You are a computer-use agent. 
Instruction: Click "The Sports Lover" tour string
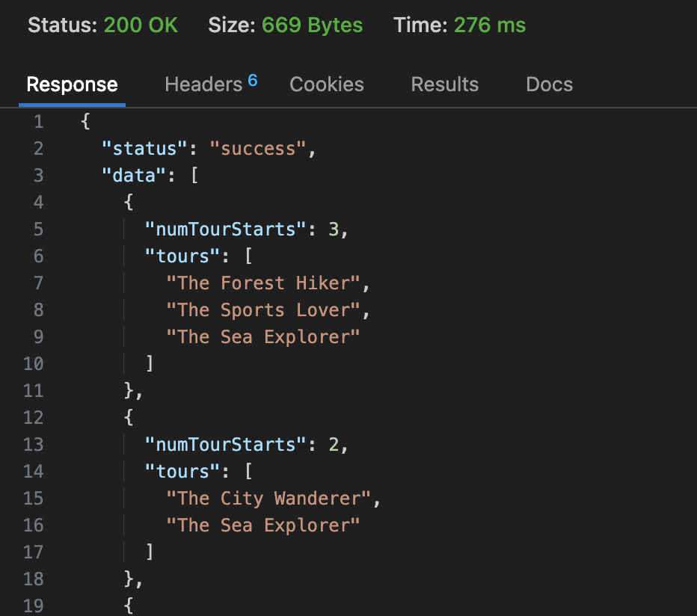pyautogui.click(x=263, y=310)
